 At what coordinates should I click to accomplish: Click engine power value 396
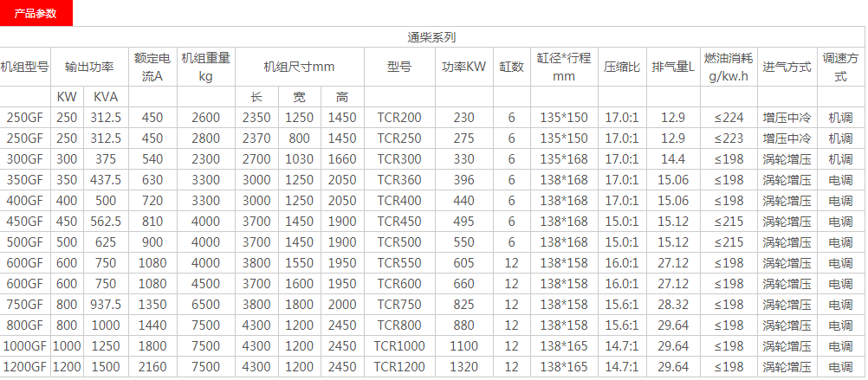tap(464, 180)
